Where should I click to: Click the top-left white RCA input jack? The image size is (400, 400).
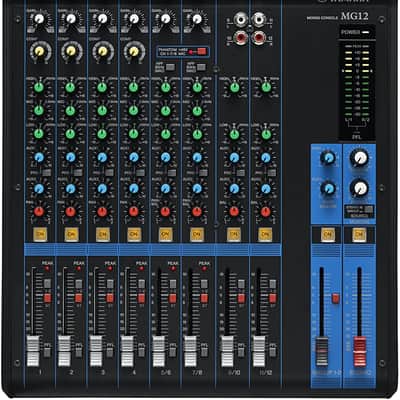[240, 20]
